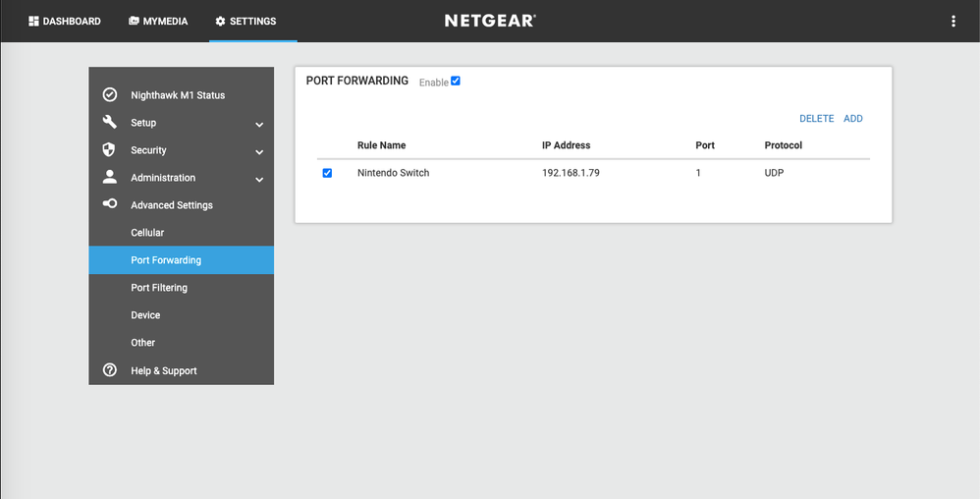Uncheck the Nintendo Switch rule checkbox
The image size is (980, 499).
[327, 173]
